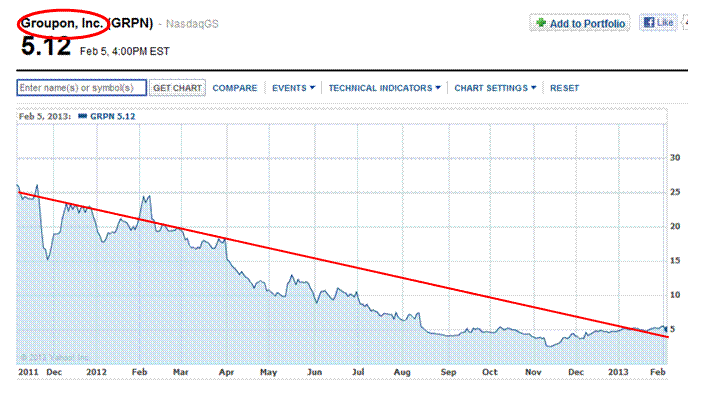Click the green plus Add to Portfolio icon
Image resolution: width=715 pixels, height=412 pixels.
click(541, 23)
